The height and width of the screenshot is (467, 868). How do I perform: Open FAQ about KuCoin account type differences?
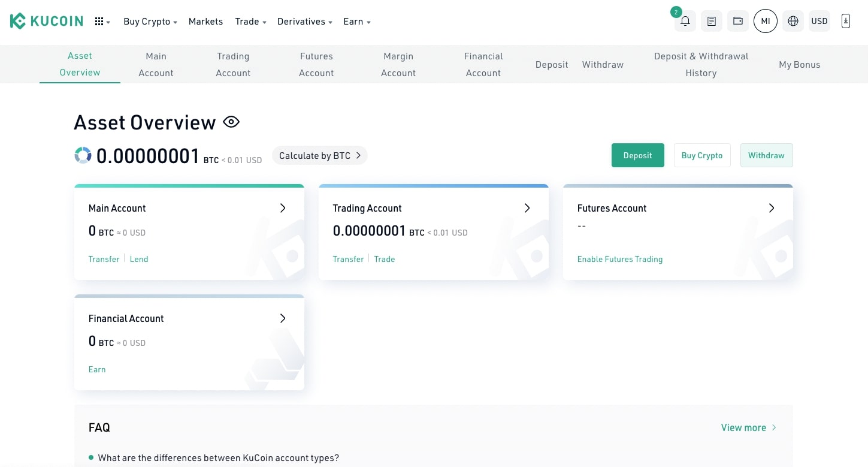219,458
